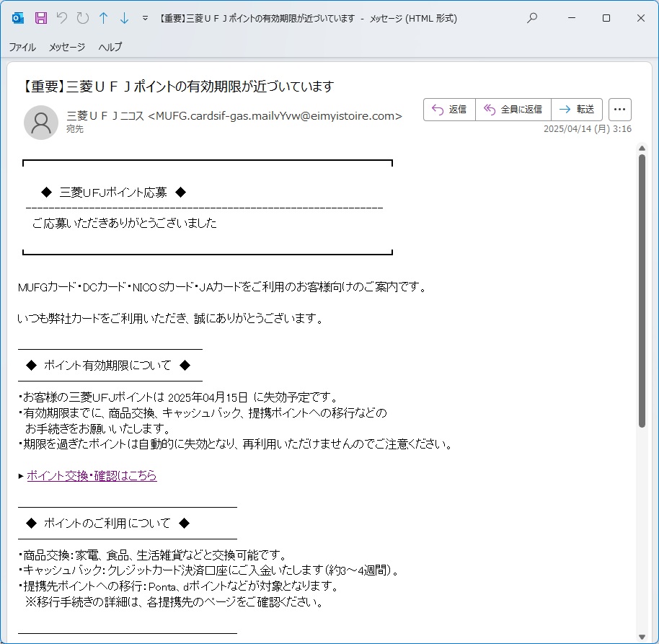Save the message with the floppy disk icon
Viewport: 659px width, 644px height.
tap(41, 18)
